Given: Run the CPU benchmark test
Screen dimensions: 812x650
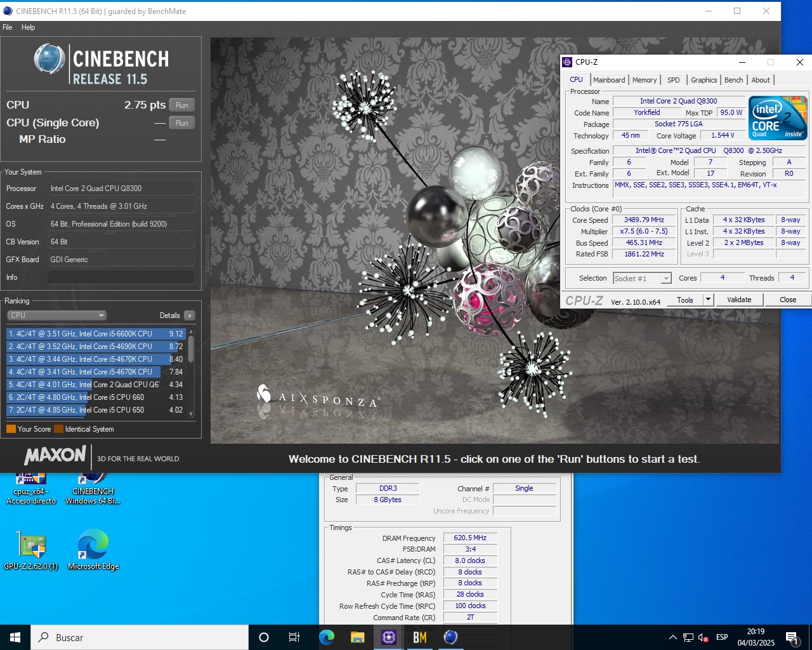Looking at the screenshot, I should (x=182, y=105).
